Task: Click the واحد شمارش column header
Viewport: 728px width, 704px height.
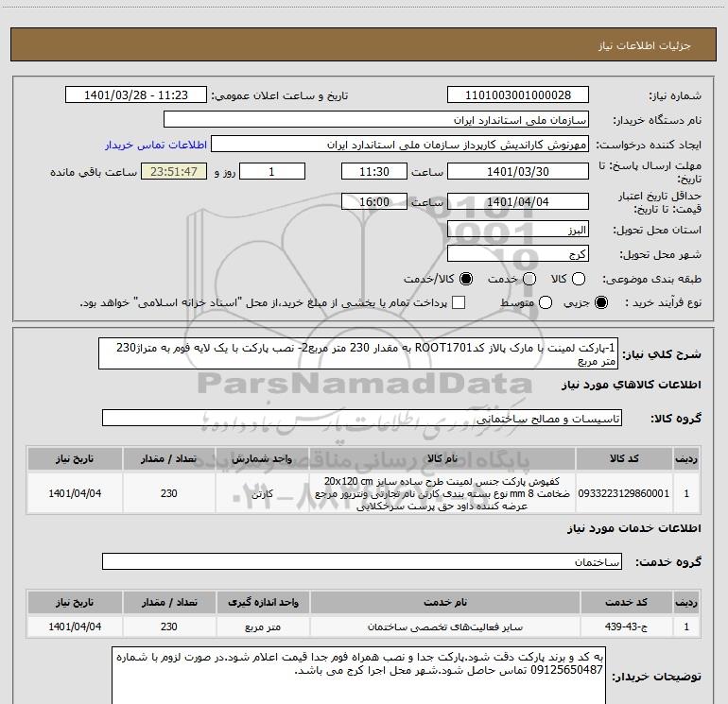Action: [262, 458]
